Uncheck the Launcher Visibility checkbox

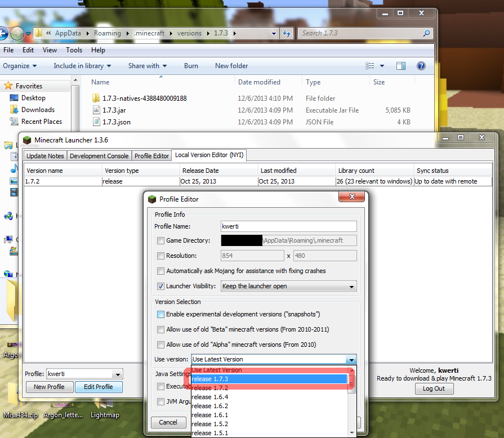coord(160,286)
